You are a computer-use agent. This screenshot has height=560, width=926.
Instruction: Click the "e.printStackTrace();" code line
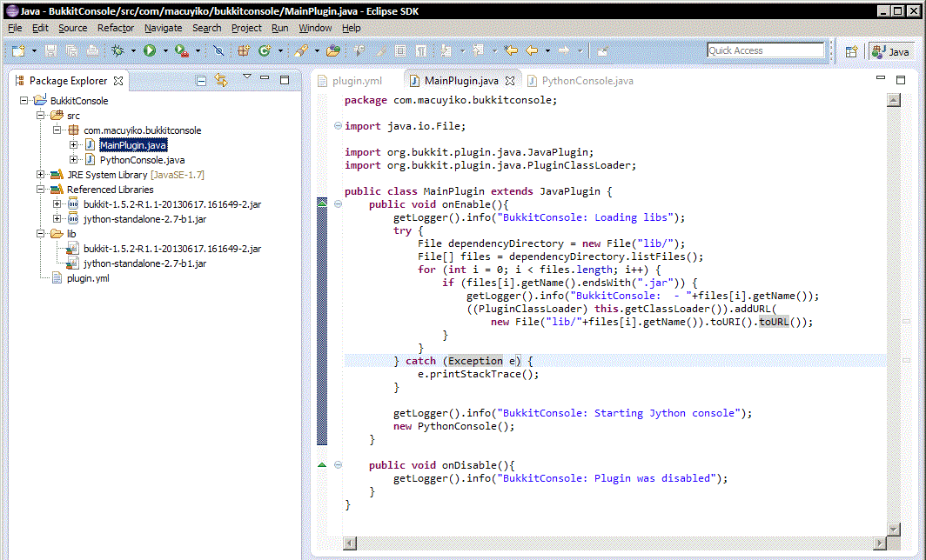click(x=479, y=374)
